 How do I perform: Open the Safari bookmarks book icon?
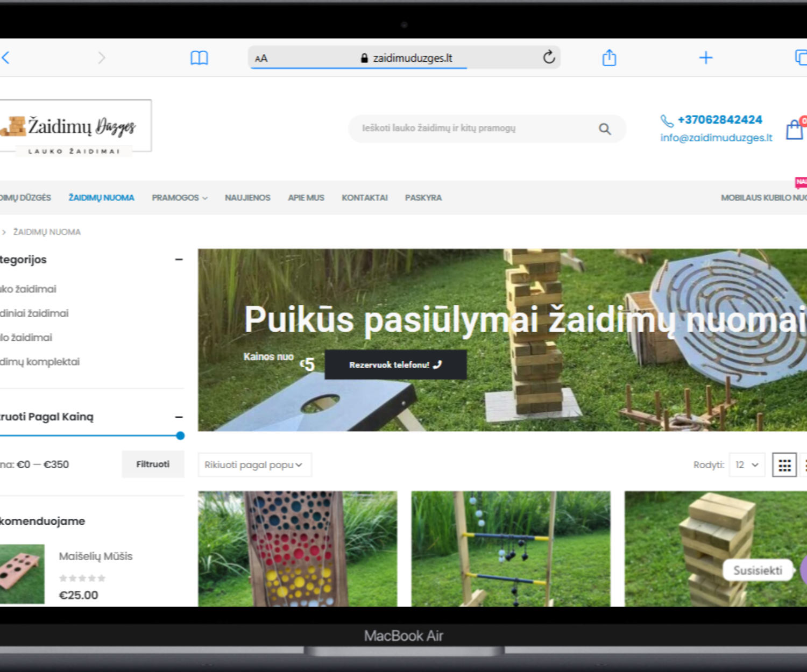coord(199,58)
